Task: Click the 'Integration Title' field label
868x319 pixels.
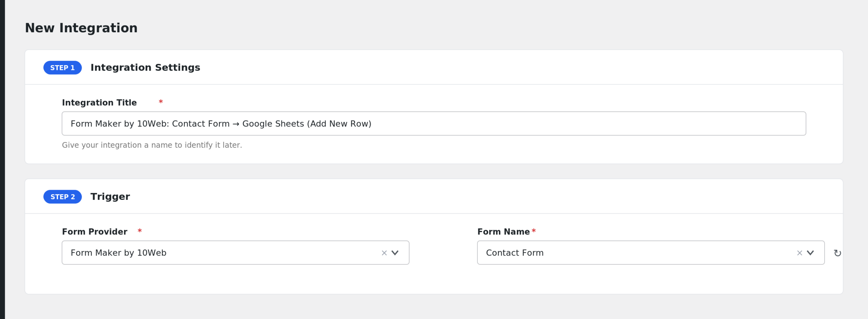Action: click(99, 102)
